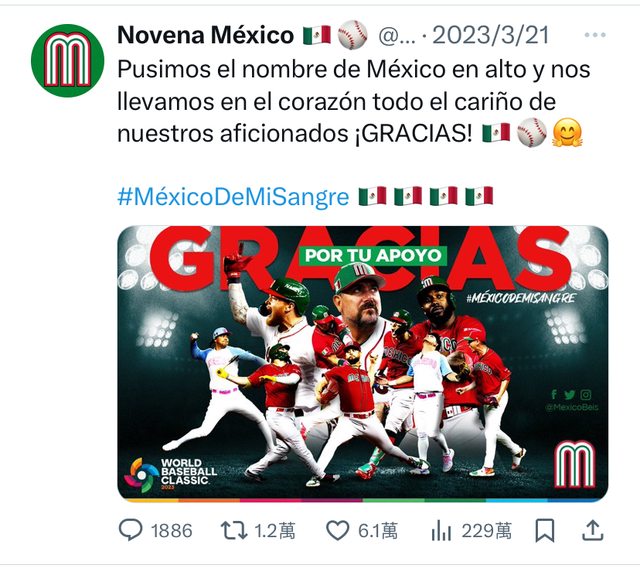640x572 pixels.
Task: Open the GRACIAS team poster image
Action: (362, 363)
